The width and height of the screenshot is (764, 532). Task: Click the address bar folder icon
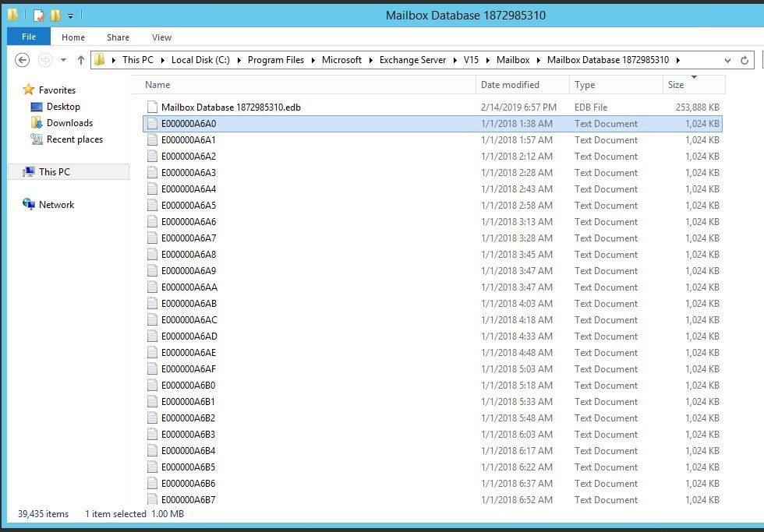coord(100,60)
